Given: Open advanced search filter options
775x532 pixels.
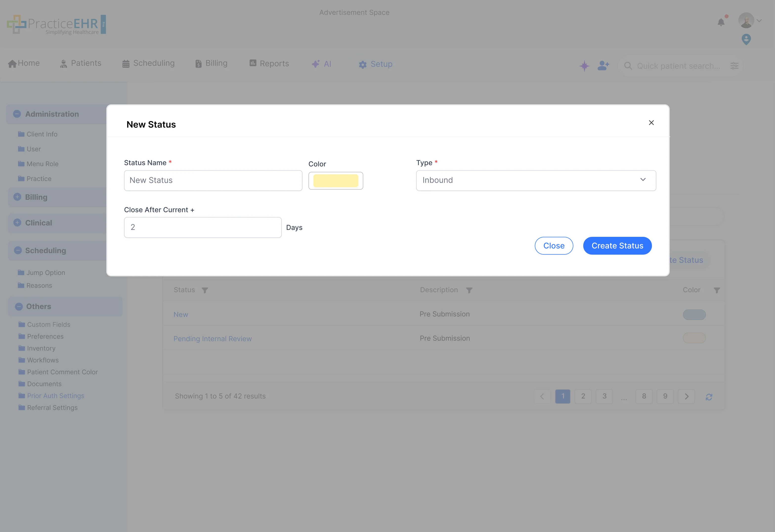Looking at the screenshot, I should click(x=735, y=66).
